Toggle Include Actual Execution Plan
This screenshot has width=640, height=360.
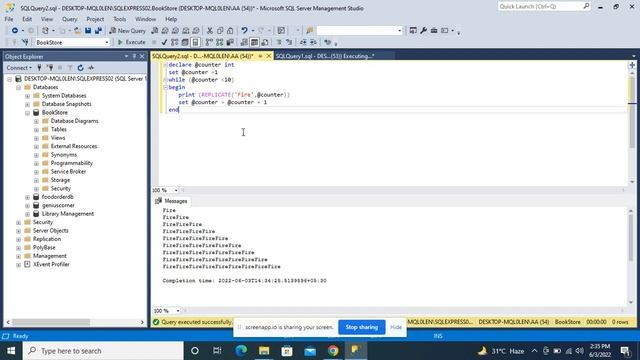pos(209,42)
